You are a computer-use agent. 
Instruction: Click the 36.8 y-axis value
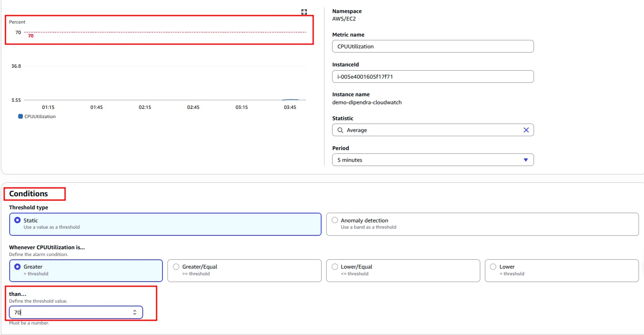click(x=16, y=66)
